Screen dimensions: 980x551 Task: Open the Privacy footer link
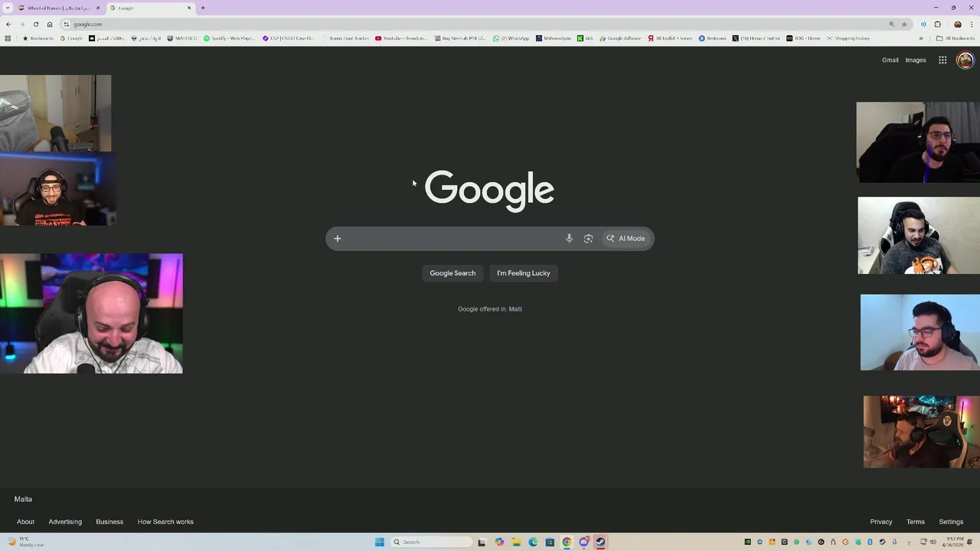click(x=881, y=522)
